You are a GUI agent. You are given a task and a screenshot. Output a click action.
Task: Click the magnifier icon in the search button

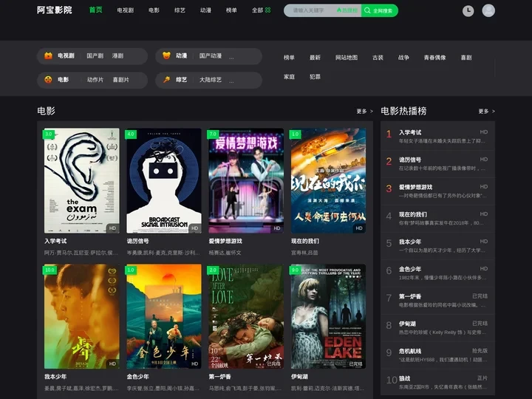(367, 10)
